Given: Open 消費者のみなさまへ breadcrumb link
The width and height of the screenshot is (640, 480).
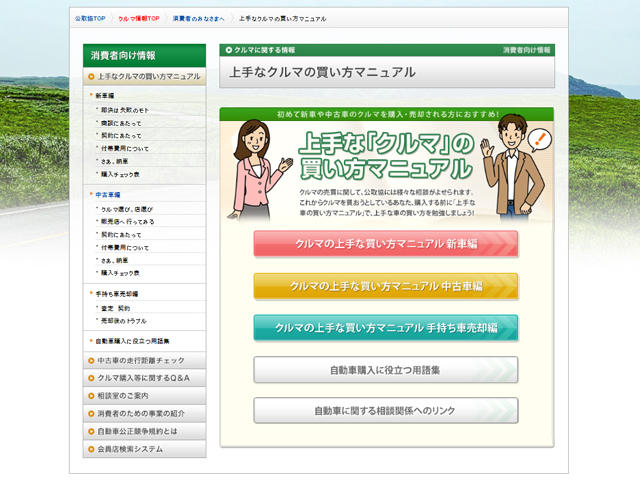Looking at the screenshot, I should point(199,19).
